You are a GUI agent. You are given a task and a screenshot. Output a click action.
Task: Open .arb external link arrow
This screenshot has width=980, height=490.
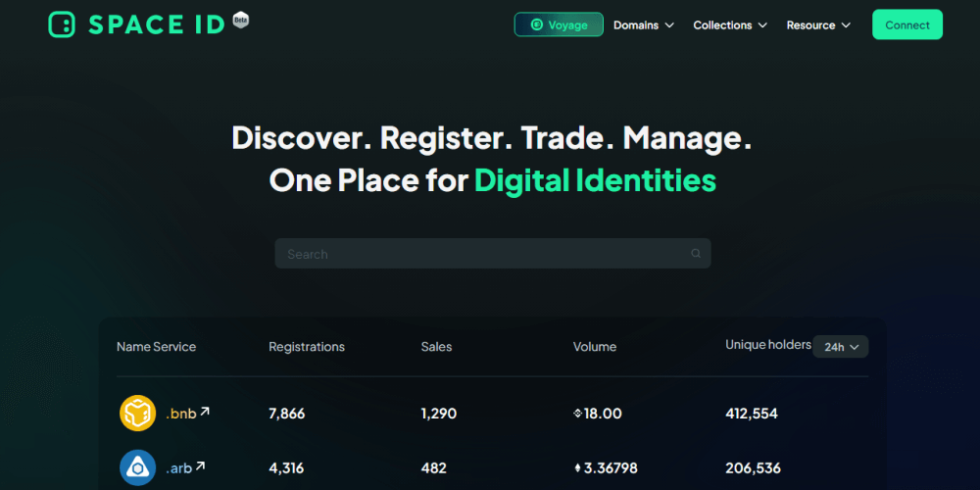[200, 466]
